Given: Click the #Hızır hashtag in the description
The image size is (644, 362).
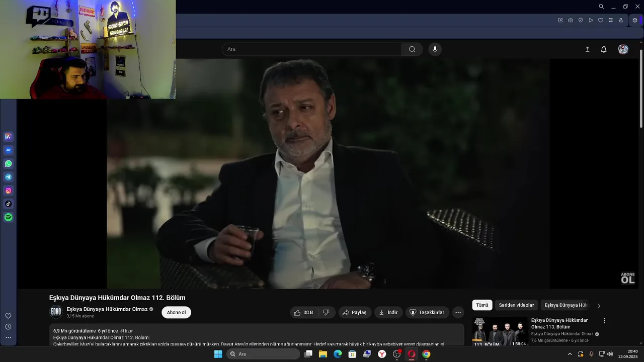Looking at the screenshot, I should point(127,331).
